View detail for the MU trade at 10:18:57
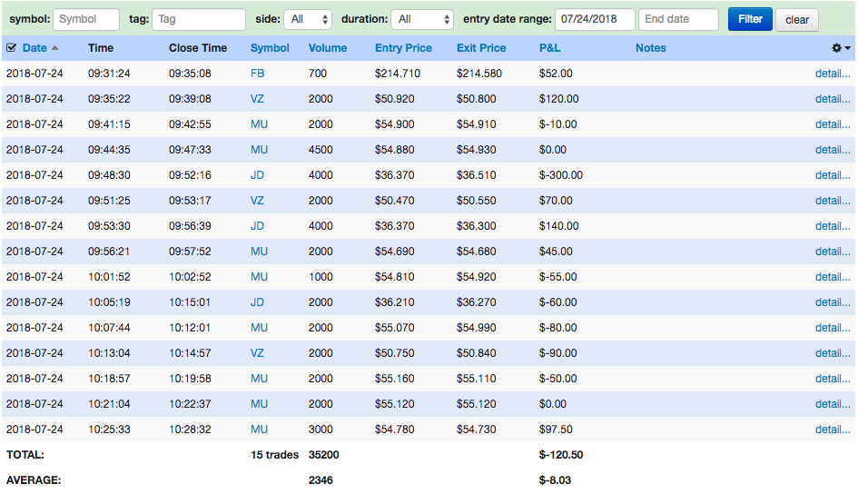Viewport: 868px width, 504px height. pos(833,379)
